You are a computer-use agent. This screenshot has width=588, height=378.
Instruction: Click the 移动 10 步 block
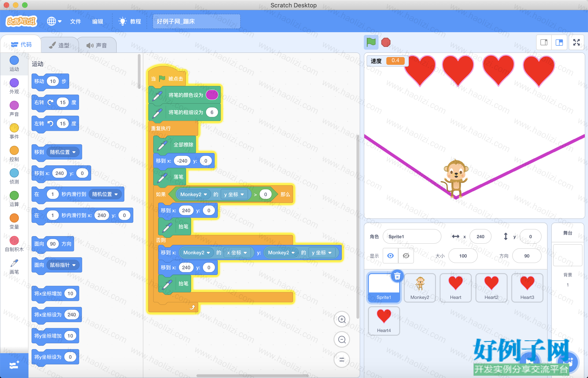coord(50,81)
